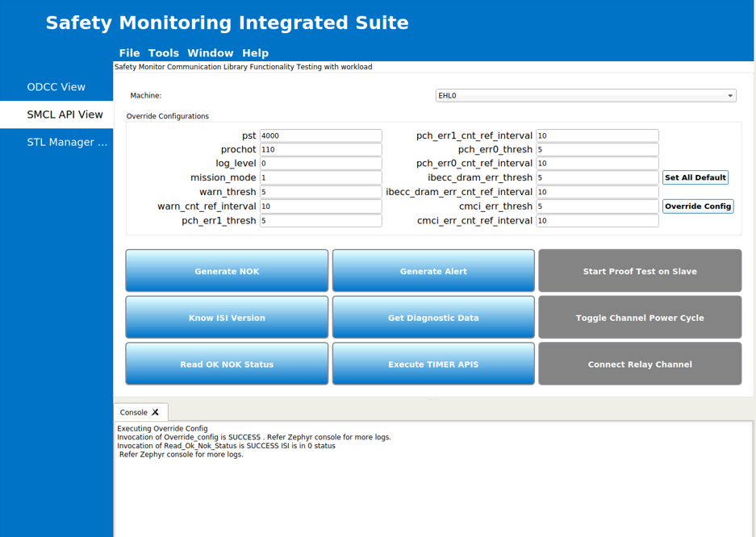The height and width of the screenshot is (537, 756).
Task: Click 'Invocation of Read_Ok_Nok_Status' console line
Action: [226, 446]
